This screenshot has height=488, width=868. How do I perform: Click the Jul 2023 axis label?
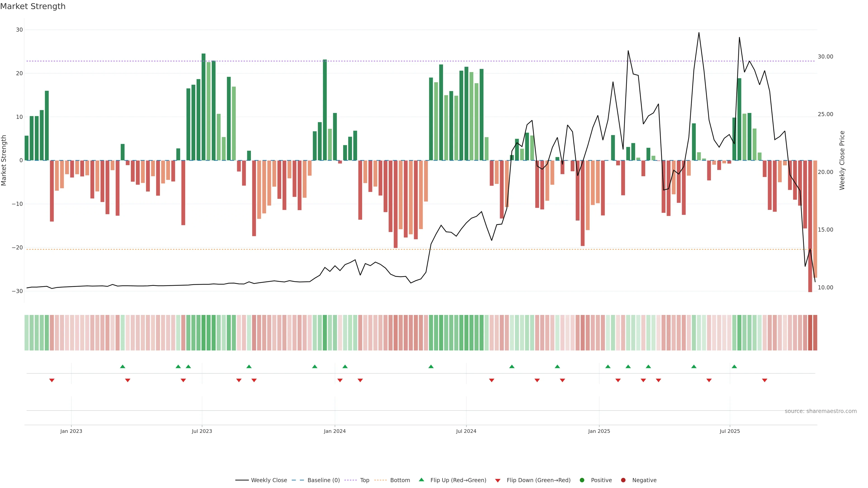click(202, 431)
